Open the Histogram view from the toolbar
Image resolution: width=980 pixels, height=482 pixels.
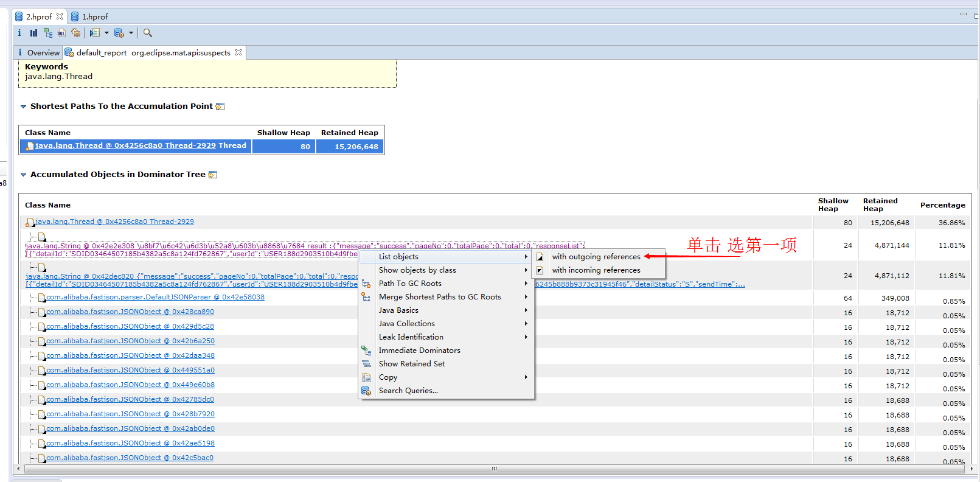tap(33, 33)
